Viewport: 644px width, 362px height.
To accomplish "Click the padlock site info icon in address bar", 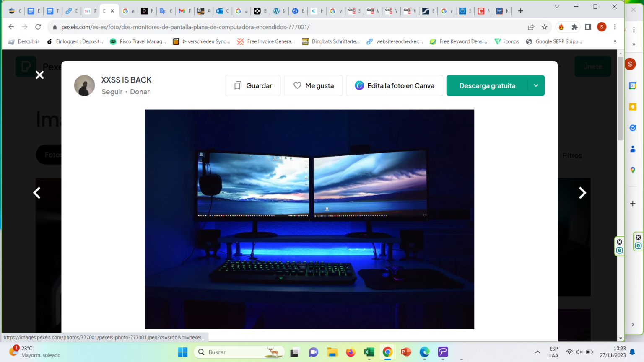I will (55, 26).
